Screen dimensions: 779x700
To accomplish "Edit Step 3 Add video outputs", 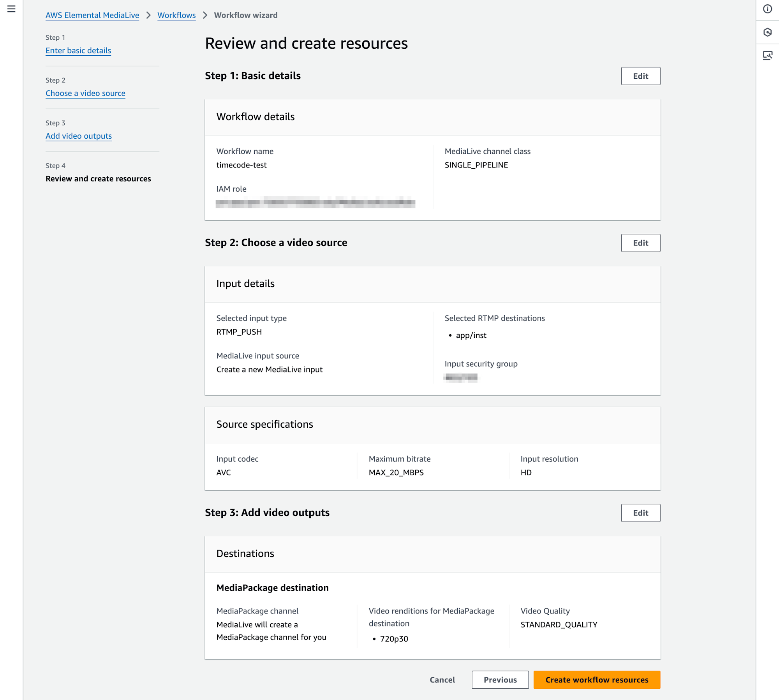I will click(x=640, y=513).
